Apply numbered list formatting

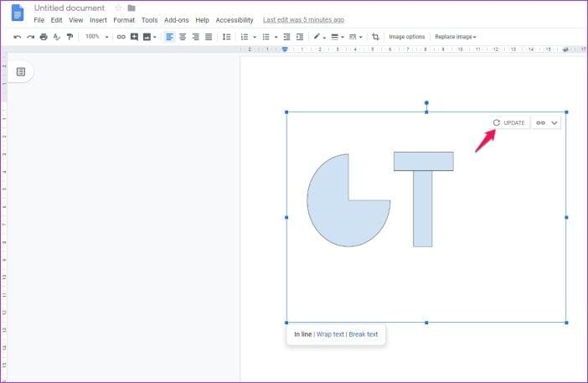click(245, 37)
